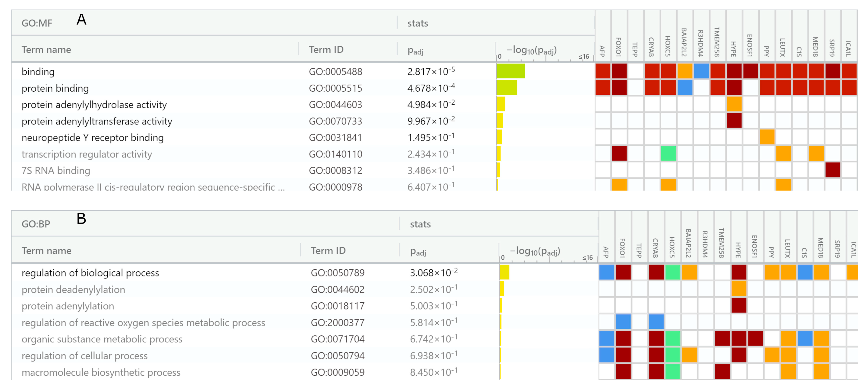Click the orange BAIAP2L2 cell in binding row
The height and width of the screenshot is (392, 868).
tap(685, 71)
